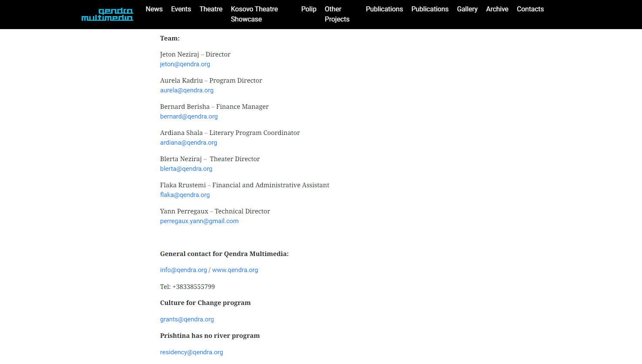Click the aurela@qendra.org email link
This screenshot has width=642, height=364.
pyautogui.click(x=186, y=90)
